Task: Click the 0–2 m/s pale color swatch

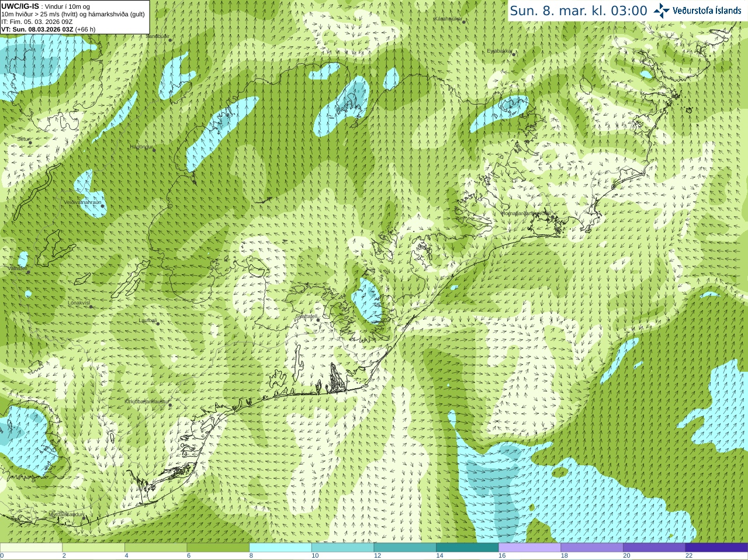Action: pyautogui.click(x=31, y=547)
